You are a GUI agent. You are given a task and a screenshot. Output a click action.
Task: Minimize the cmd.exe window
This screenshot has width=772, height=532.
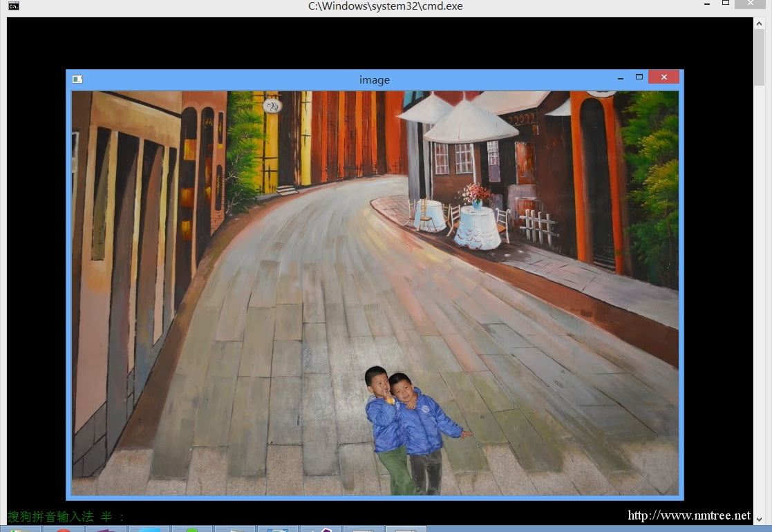coord(707,4)
